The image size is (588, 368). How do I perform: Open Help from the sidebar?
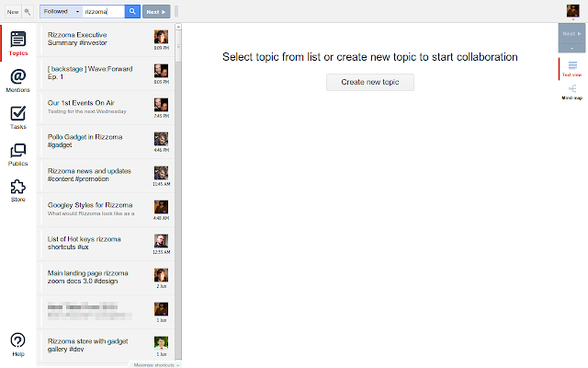point(17,343)
